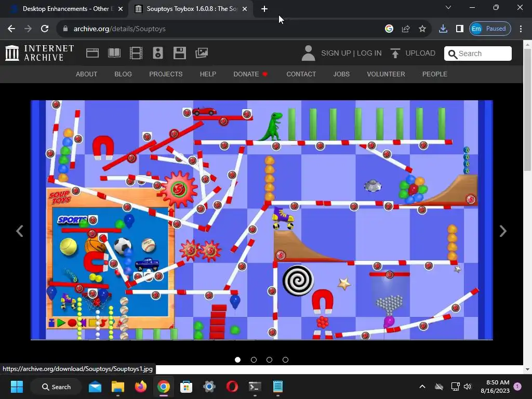Image resolution: width=532 pixels, height=399 pixels.
Task: Click the UPLOAD link text
Action: click(420, 54)
